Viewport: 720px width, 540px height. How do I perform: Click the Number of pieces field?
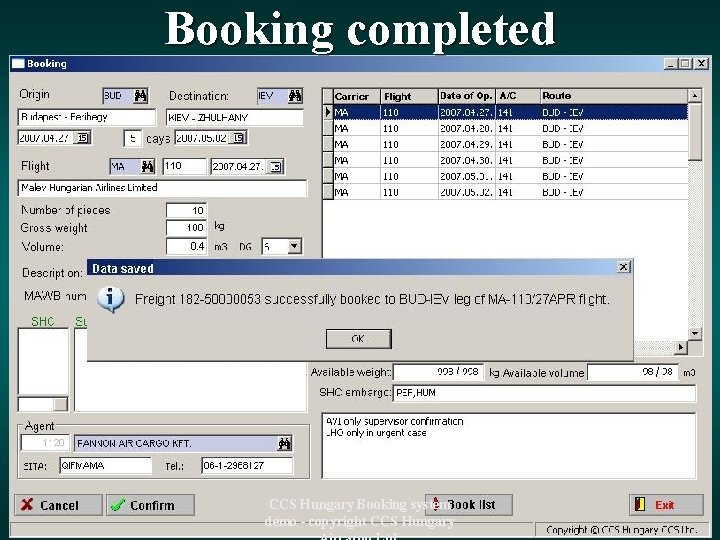click(x=186, y=210)
